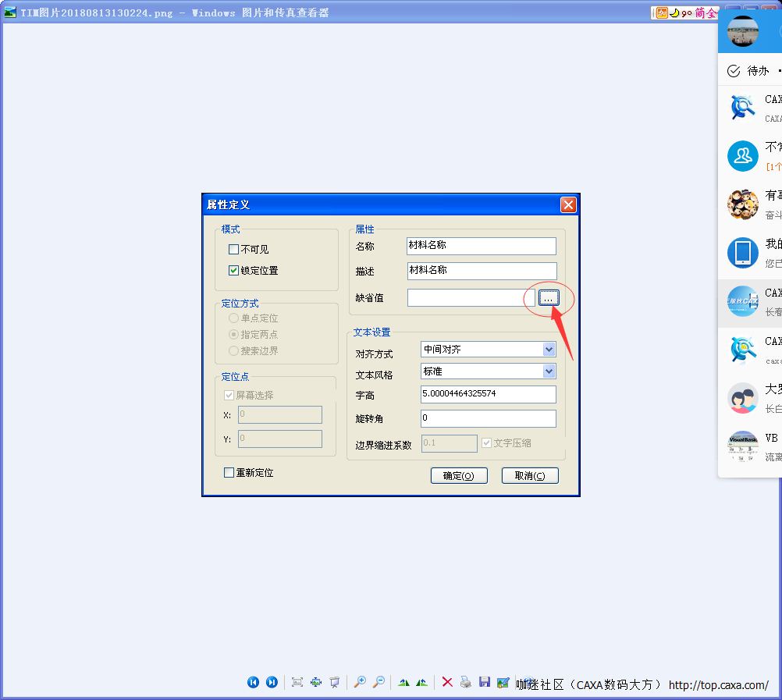Expand the 文本风格 dropdown

coord(549,371)
